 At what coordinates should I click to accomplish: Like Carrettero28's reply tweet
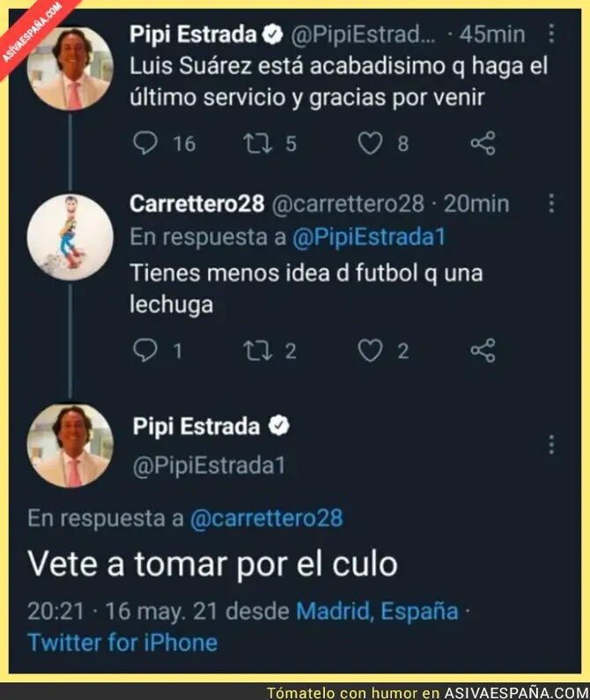coord(370,350)
